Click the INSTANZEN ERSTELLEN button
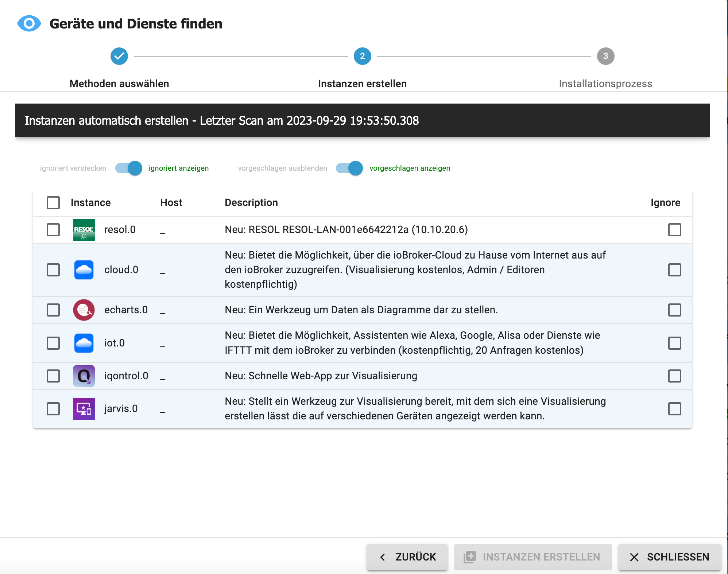This screenshot has width=728, height=574. click(x=533, y=557)
